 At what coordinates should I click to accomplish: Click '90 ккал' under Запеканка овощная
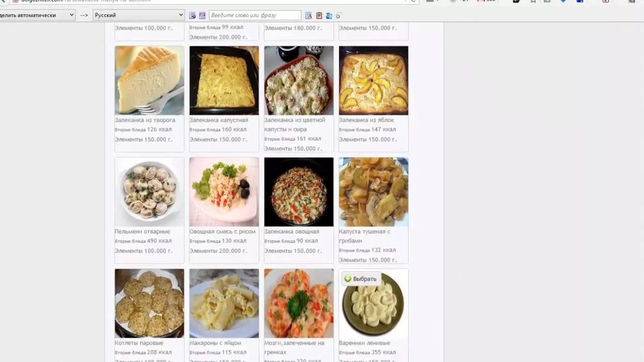pos(307,241)
